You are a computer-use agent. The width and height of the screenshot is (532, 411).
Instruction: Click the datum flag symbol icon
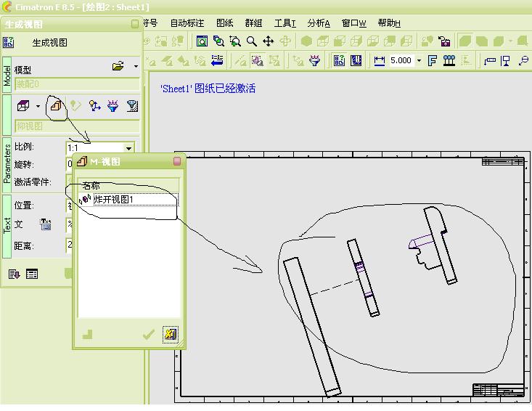506,61
